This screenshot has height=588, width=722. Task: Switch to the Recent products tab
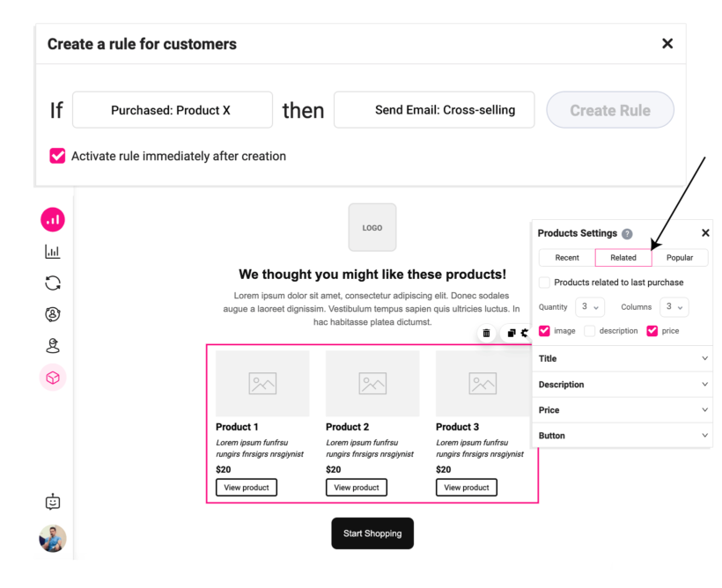click(567, 258)
